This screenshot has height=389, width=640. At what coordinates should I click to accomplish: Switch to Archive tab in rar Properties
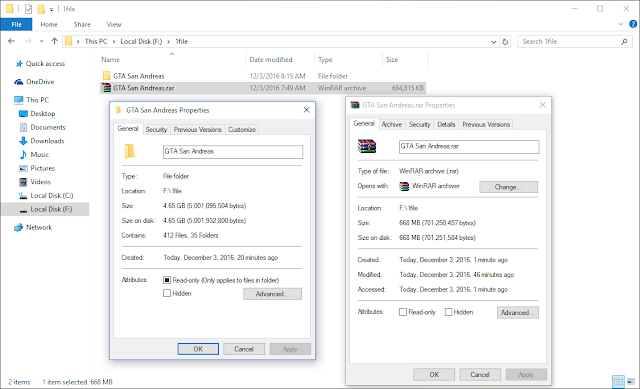[x=391, y=124]
